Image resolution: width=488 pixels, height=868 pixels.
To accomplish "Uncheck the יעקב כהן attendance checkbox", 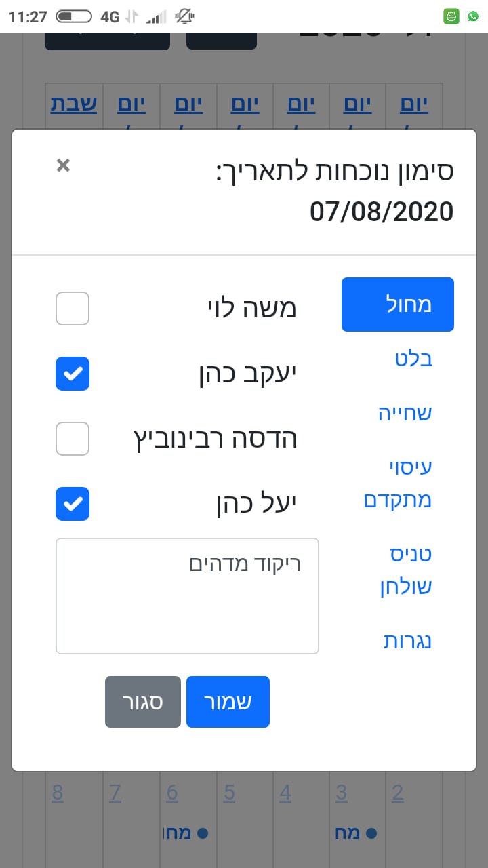I will tap(73, 374).
